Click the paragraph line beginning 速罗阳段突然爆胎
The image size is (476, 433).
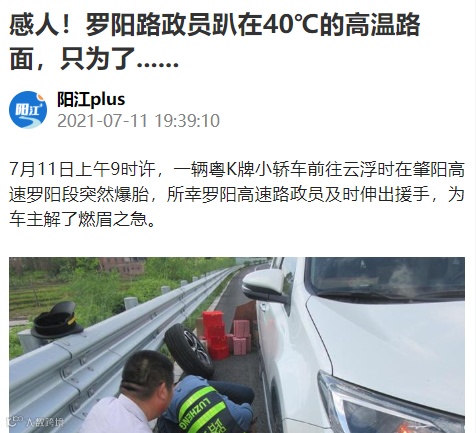[237, 194]
